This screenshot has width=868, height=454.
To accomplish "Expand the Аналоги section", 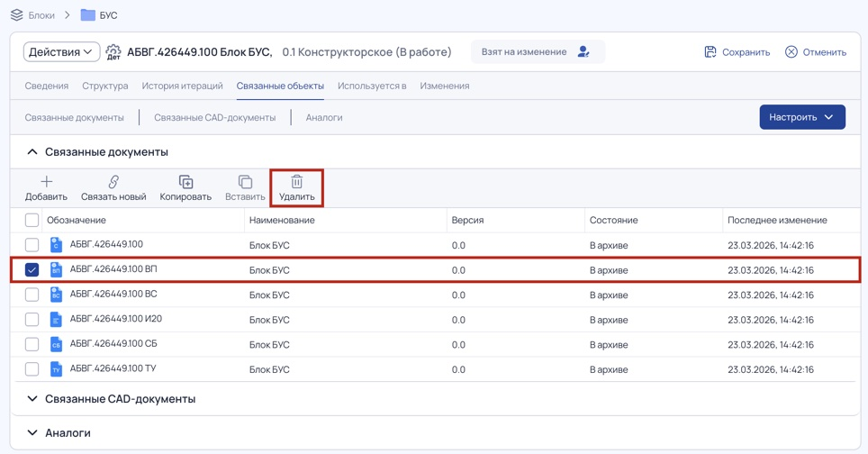I will point(32,433).
